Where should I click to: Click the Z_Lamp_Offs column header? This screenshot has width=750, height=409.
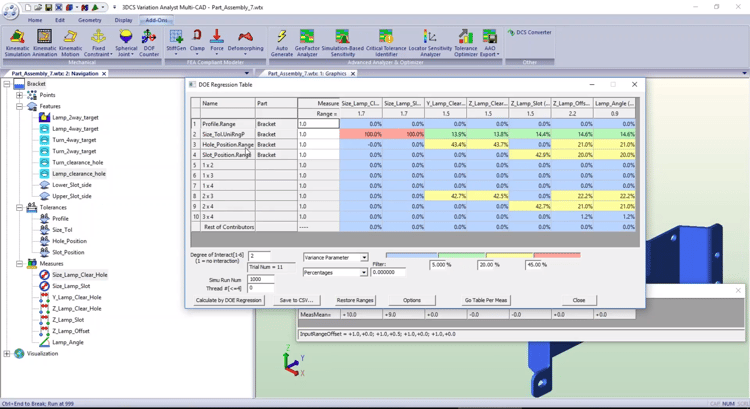572,103
